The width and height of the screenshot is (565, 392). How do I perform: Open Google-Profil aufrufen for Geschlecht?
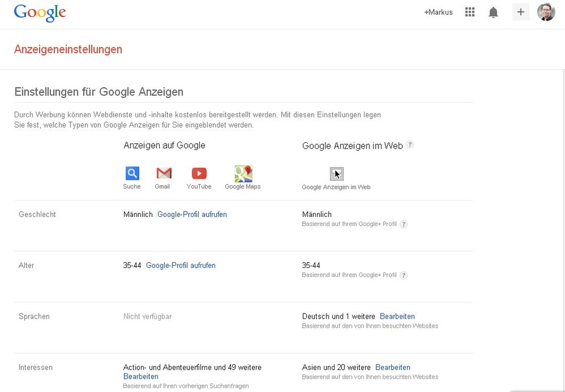click(x=192, y=215)
